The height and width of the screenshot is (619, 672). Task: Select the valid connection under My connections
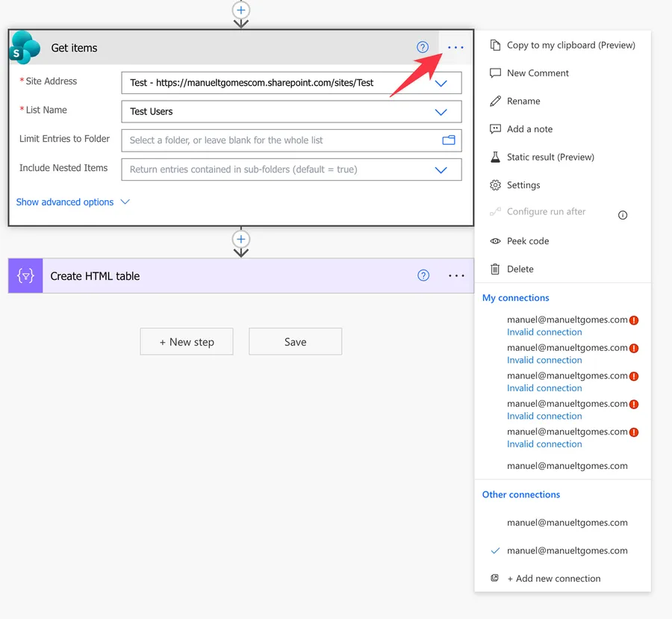tap(567, 466)
